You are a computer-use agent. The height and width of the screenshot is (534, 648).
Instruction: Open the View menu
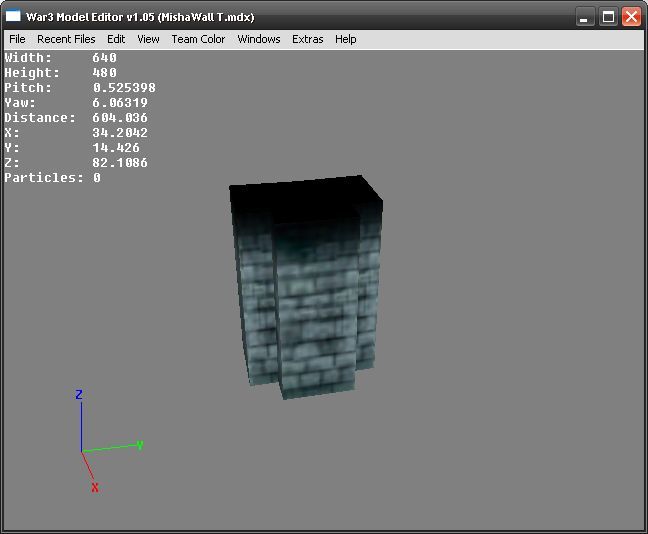[148, 39]
